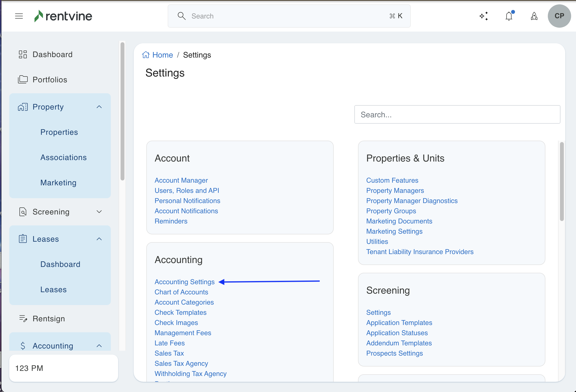Screen dimensions: 576x392
Task: Collapse the Leases sidebar section
Action: click(99, 239)
